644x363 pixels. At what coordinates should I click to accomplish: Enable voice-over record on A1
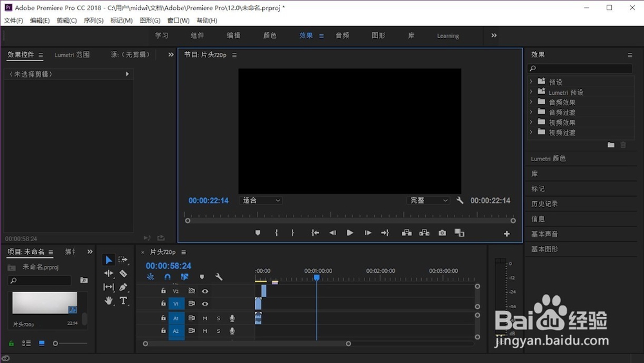(x=232, y=319)
